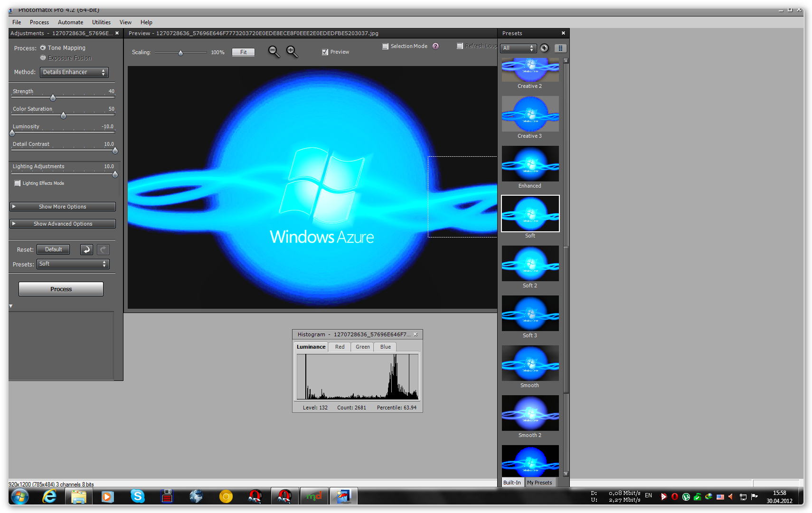Open the View menu
The width and height of the screenshot is (812, 513).
[x=125, y=22]
